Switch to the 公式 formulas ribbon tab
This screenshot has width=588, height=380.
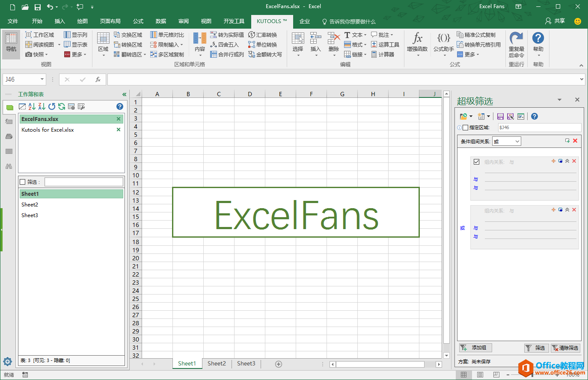pos(138,21)
